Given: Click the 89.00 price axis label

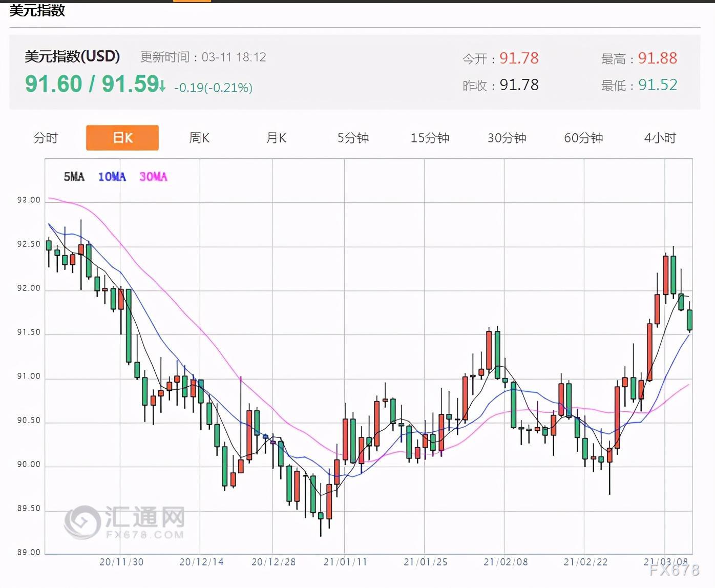Looking at the screenshot, I should tap(29, 552).
